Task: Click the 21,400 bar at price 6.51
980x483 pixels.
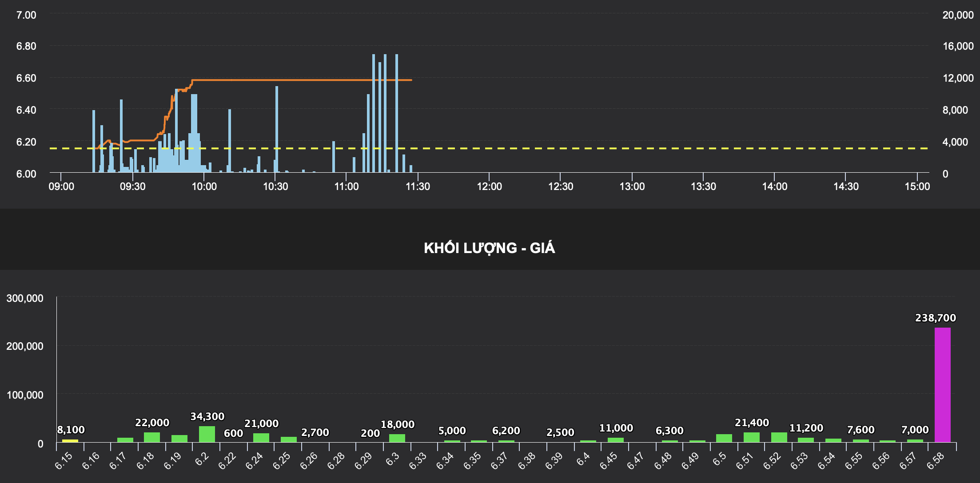Action: [752, 437]
